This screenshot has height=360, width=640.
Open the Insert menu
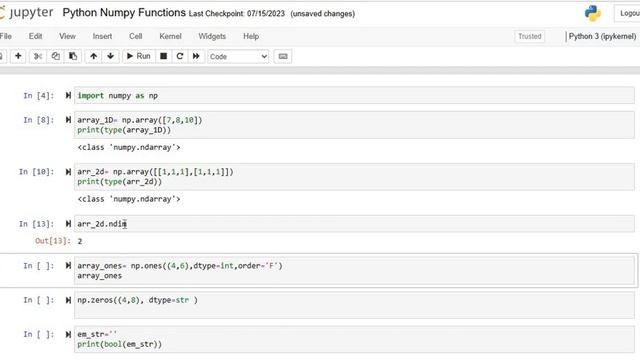(x=102, y=36)
